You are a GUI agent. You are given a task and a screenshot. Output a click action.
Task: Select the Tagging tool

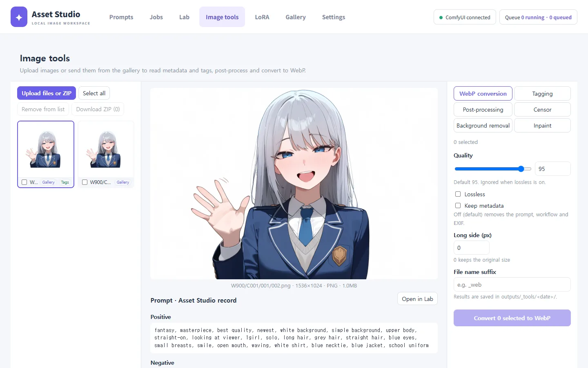click(x=542, y=94)
